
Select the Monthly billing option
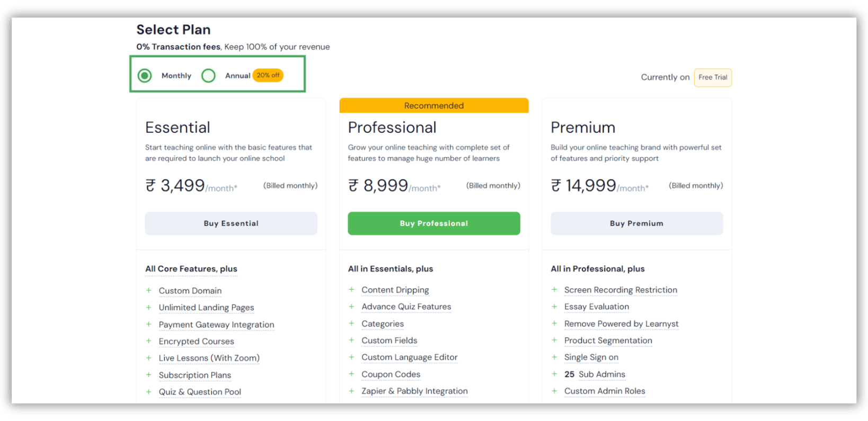tap(145, 75)
